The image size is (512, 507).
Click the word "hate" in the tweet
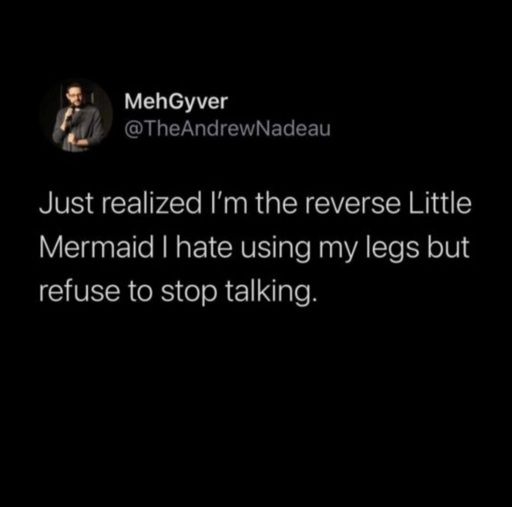(x=203, y=248)
